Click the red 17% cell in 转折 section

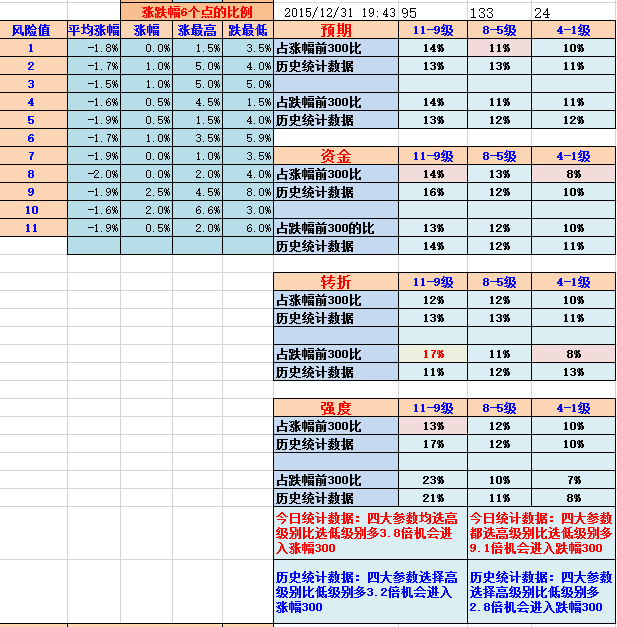pyautogui.click(x=433, y=354)
